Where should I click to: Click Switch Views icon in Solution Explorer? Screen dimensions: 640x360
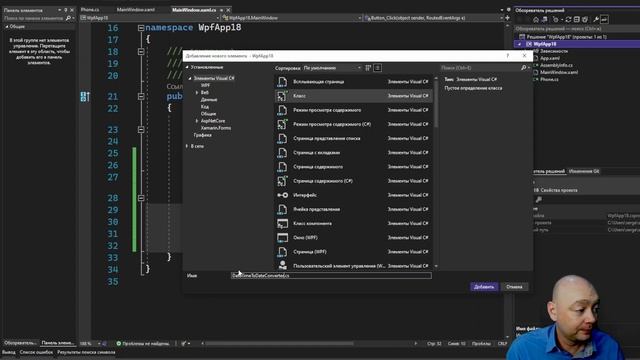pyautogui.click(x=544, y=19)
